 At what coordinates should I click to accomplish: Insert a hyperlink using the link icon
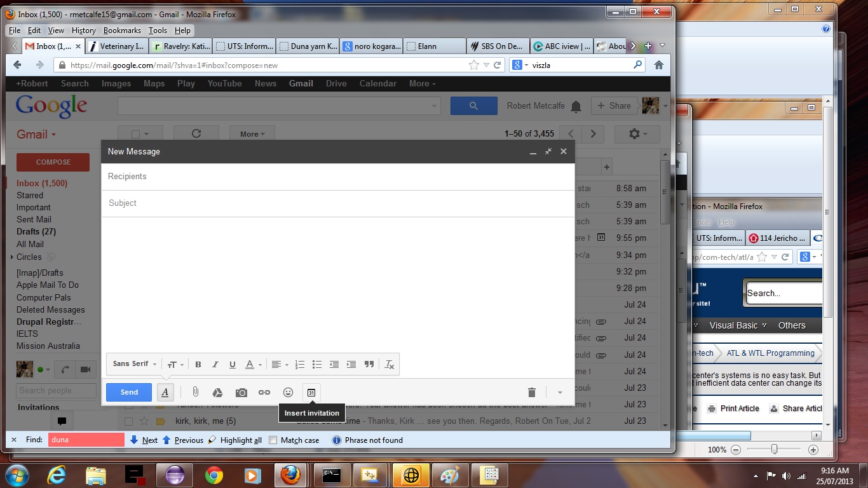264,392
